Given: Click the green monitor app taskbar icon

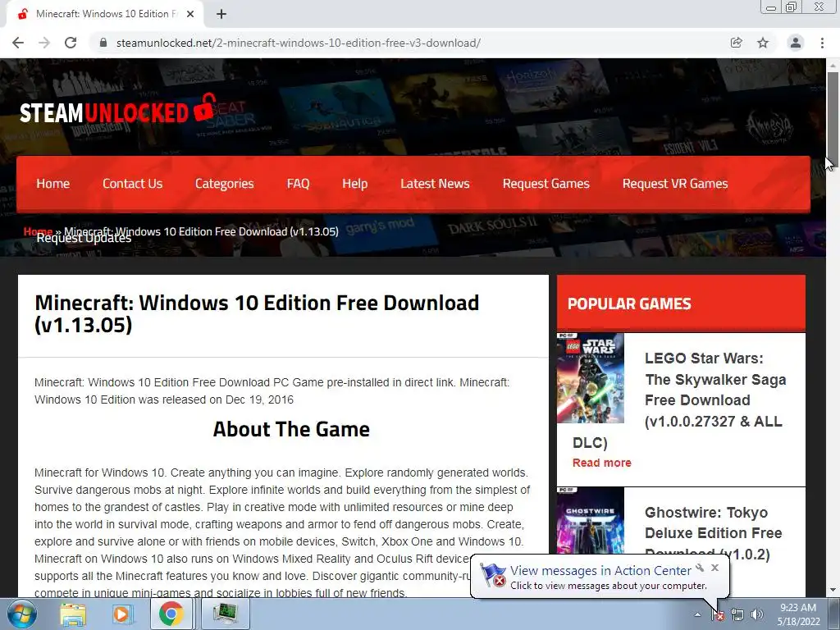Looking at the screenshot, I should click(225, 614).
